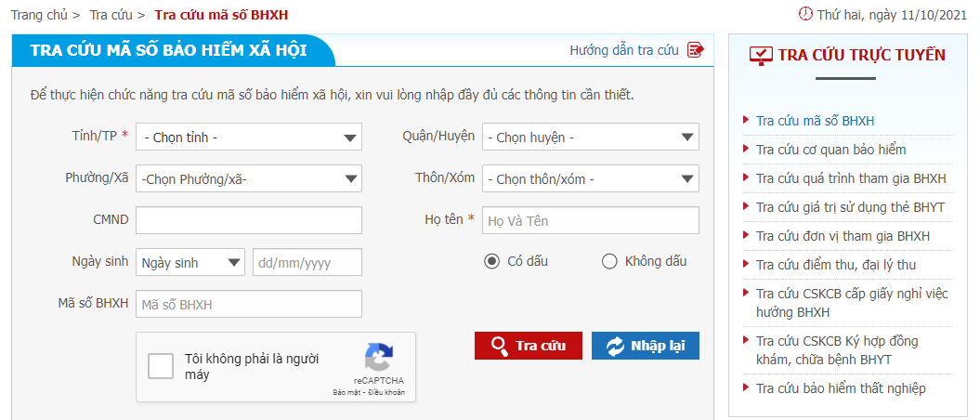The width and height of the screenshot is (980, 420).
Task: Click the search guide edit icon
Action: click(695, 50)
